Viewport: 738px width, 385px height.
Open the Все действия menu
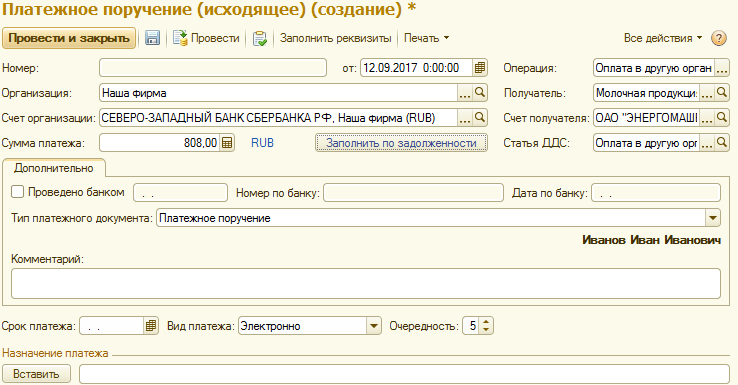[x=663, y=38]
